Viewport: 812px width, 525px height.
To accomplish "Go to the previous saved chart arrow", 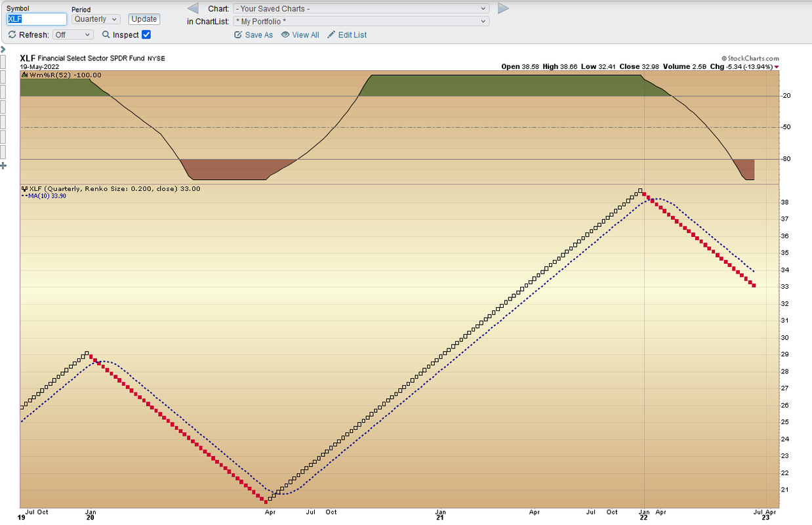I will (x=193, y=9).
